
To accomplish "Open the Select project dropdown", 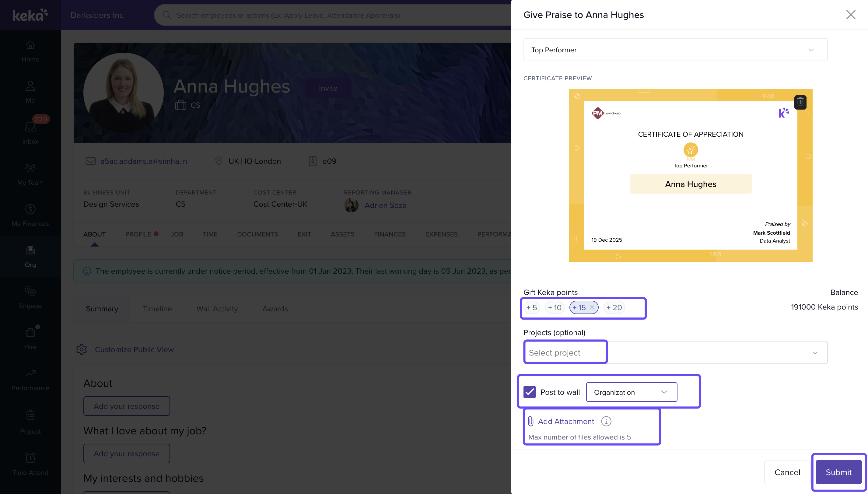I will point(675,352).
